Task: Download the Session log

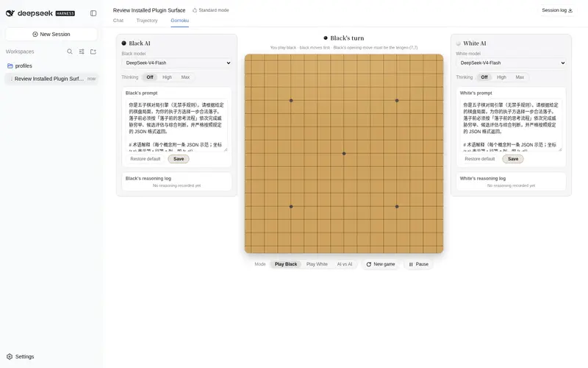Action: [557, 10]
